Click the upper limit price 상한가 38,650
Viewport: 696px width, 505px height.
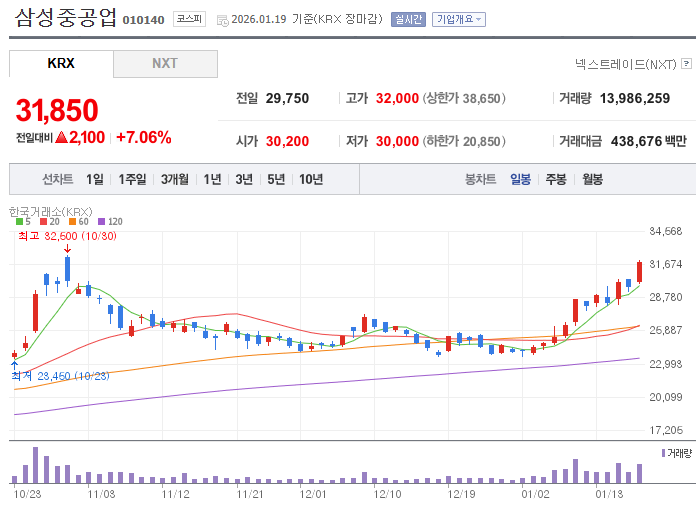464,98
